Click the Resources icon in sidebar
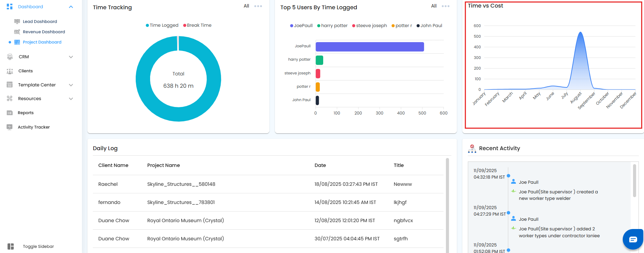 pos(10,99)
